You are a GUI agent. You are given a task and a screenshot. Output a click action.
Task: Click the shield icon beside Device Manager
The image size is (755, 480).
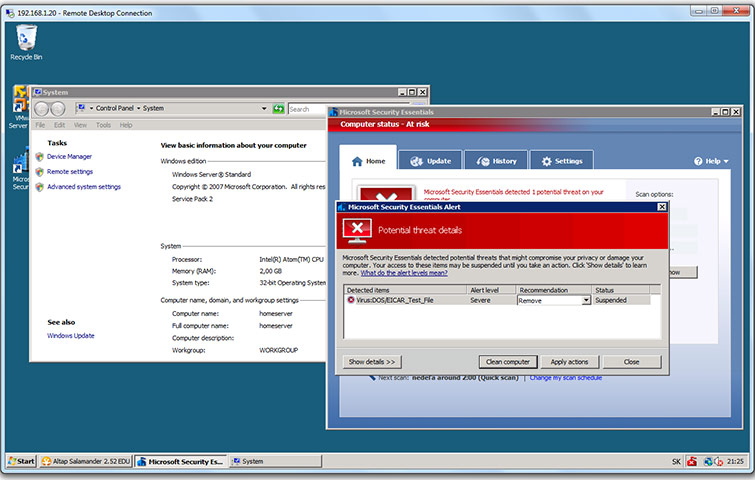point(39,156)
